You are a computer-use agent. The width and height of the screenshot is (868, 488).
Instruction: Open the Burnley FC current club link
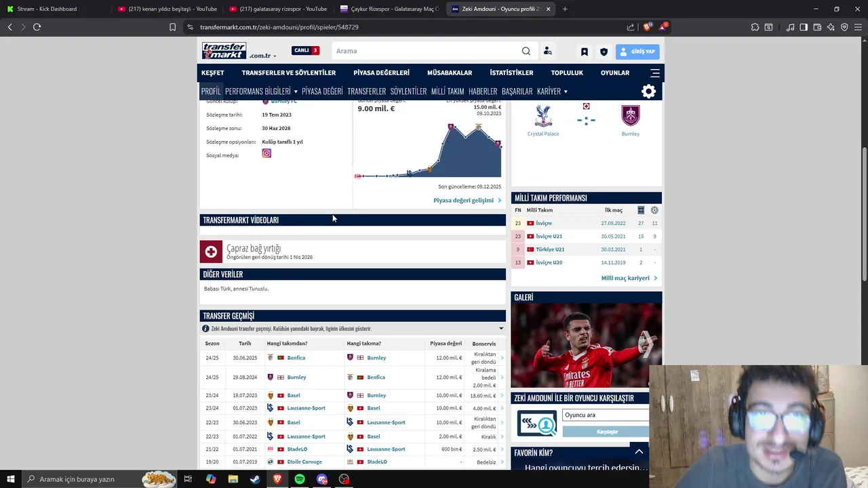pyautogui.click(x=283, y=101)
